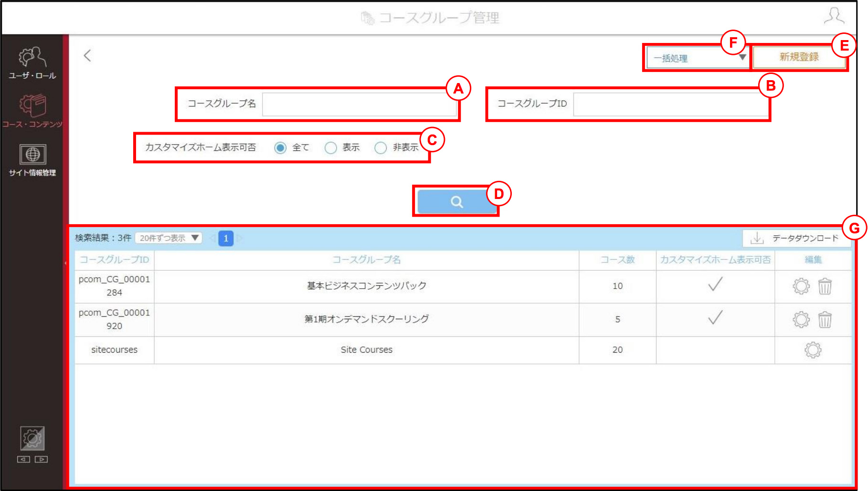
Task: Sort by コース数 column header
Action: 617,260
